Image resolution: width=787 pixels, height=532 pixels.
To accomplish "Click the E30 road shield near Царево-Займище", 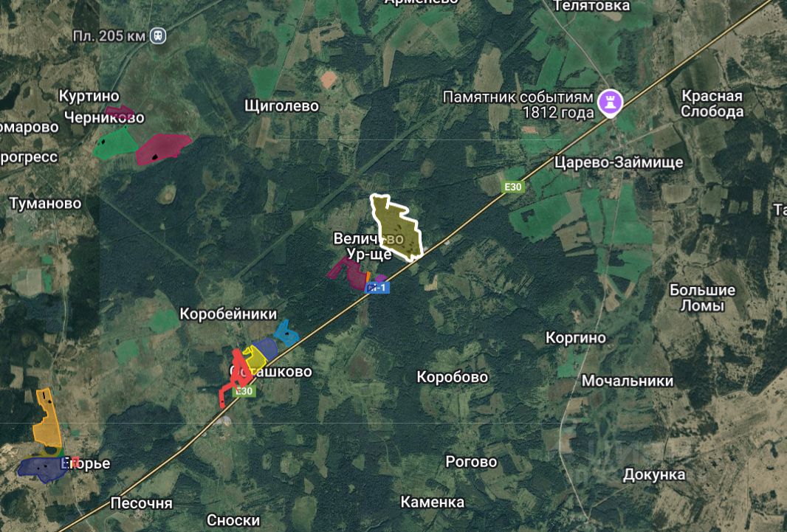I will pos(512,187).
